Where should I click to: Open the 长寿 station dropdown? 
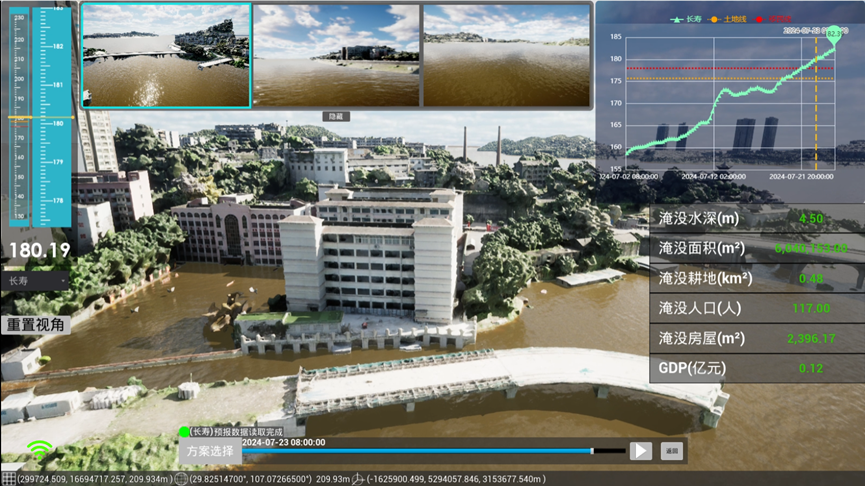[36, 282]
